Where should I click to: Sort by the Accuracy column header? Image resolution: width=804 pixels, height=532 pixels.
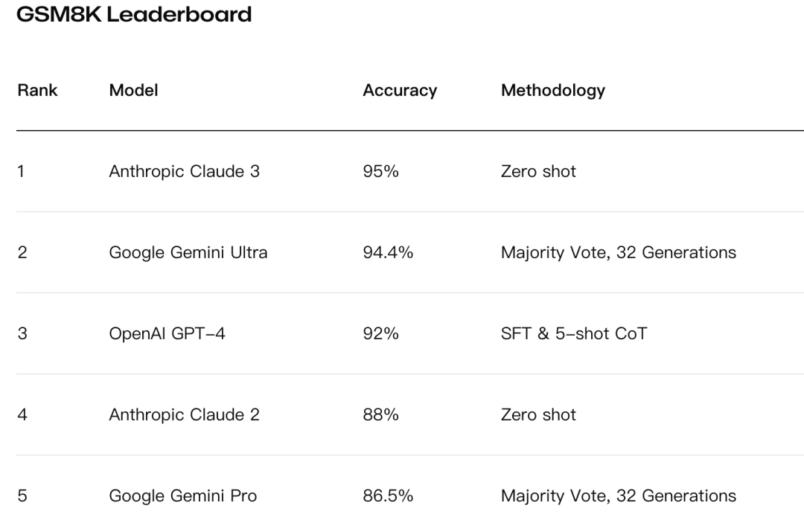400,91
